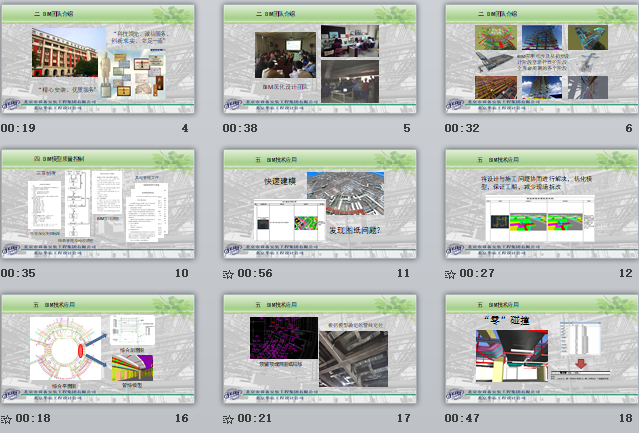Click the 00:47 timing under slide 18
Screen dimensions: 639x433
point(463,418)
